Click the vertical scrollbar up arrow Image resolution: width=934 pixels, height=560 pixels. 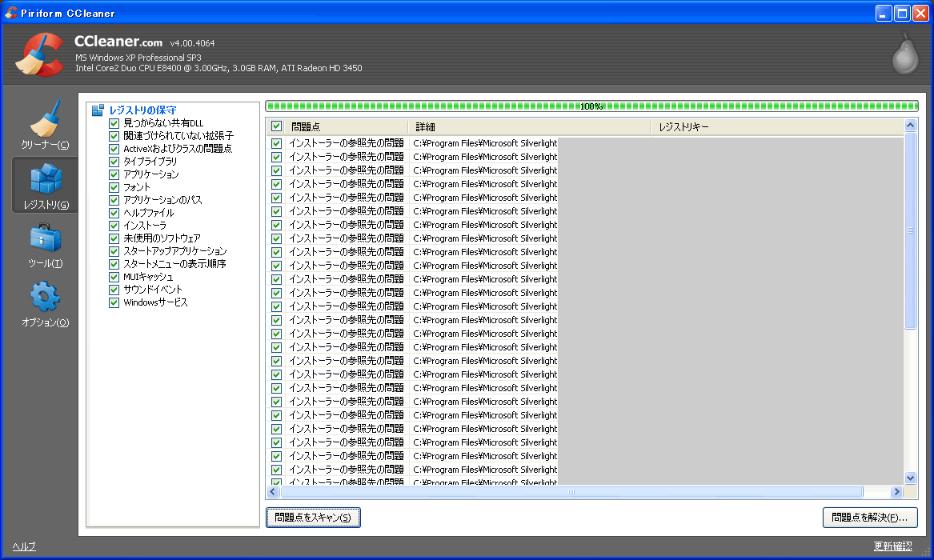(x=910, y=125)
